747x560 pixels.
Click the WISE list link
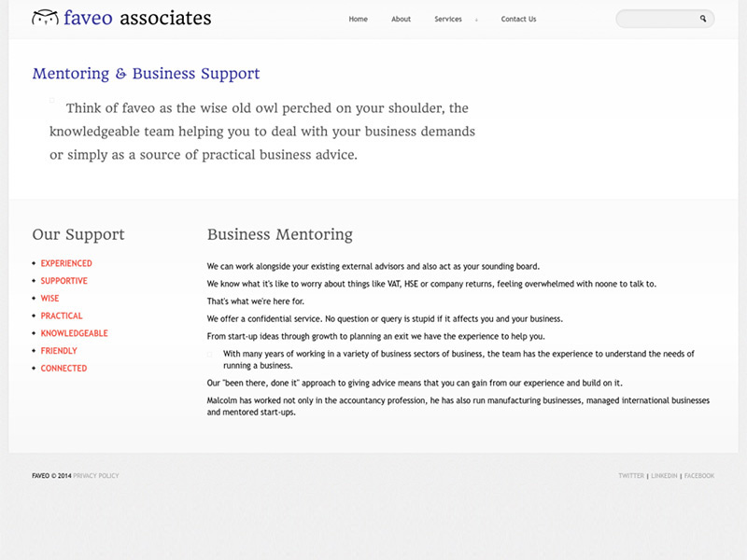(49, 299)
